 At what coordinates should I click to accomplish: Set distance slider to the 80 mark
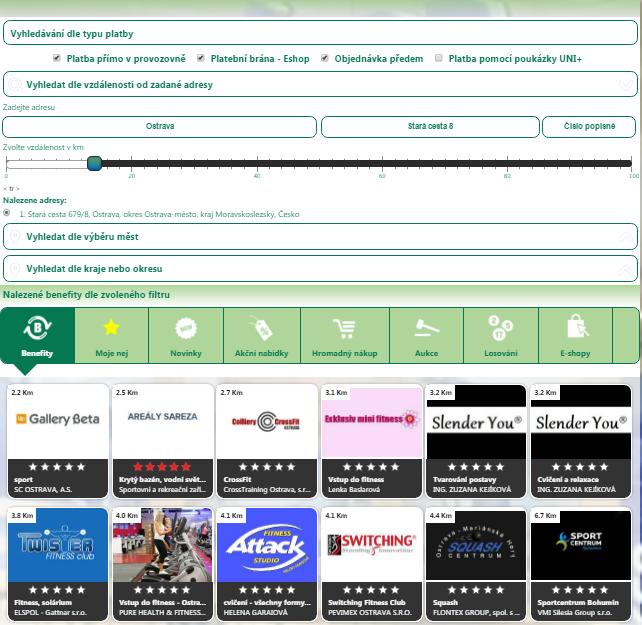point(507,163)
